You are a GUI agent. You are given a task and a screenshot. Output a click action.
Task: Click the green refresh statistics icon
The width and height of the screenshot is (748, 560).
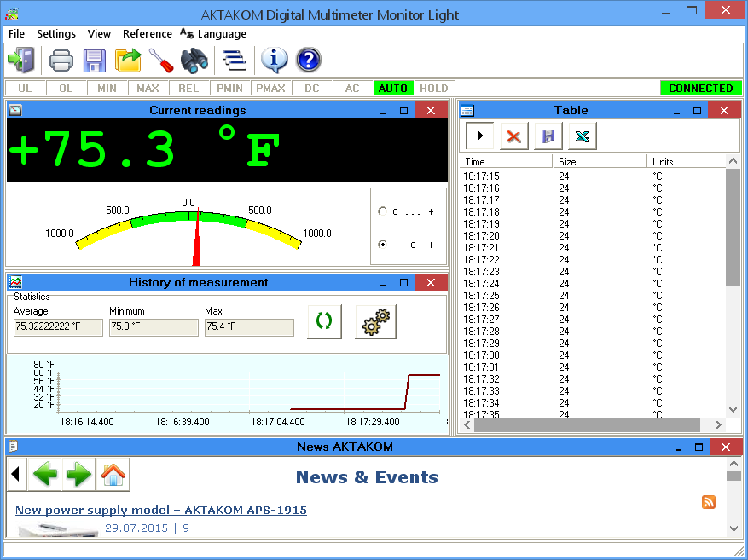click(324, 321)
